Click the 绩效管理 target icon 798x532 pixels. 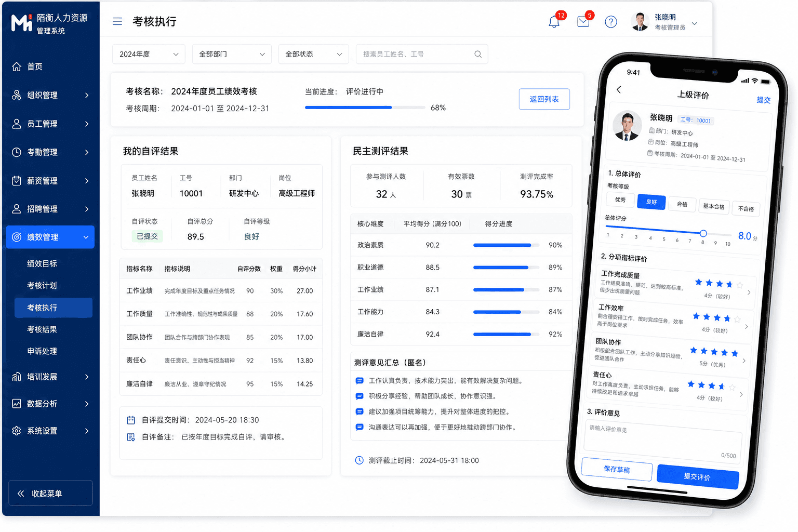[17, 237]
